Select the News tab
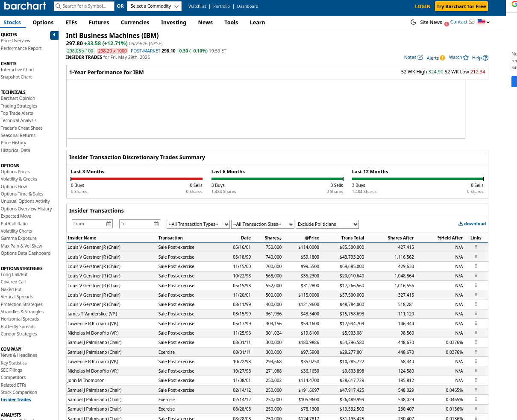 [205, 22]
